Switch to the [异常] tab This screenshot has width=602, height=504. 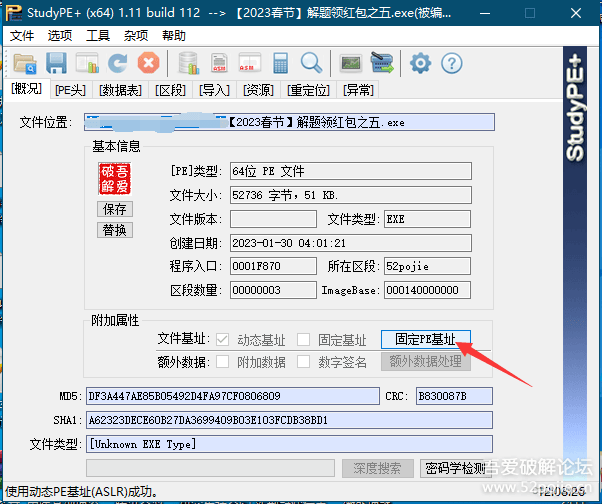click(x=358, y=90)
